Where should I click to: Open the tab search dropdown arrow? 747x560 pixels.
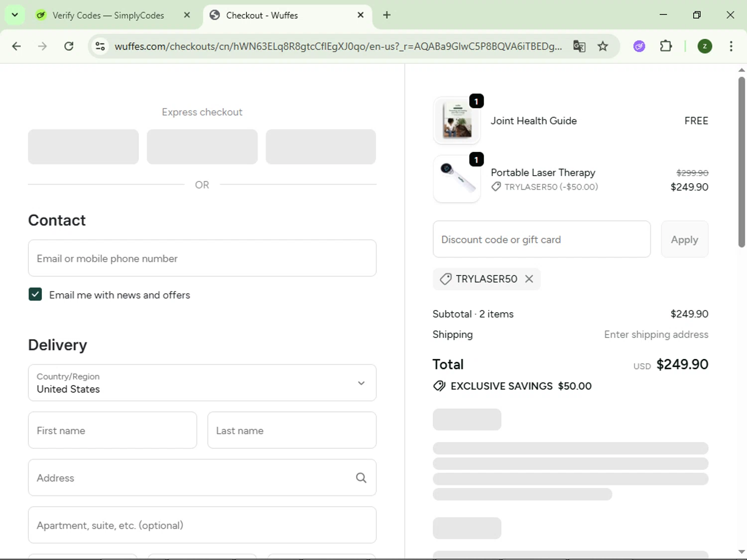[x=15, y=15]
